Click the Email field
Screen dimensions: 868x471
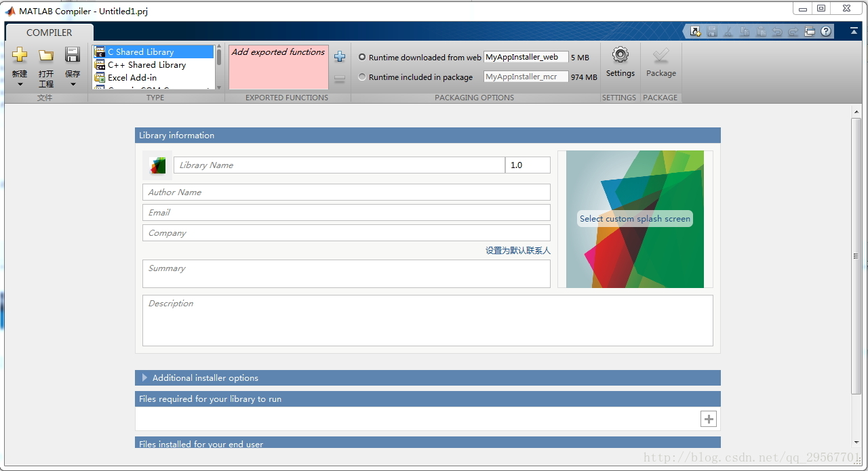point(347,213)
